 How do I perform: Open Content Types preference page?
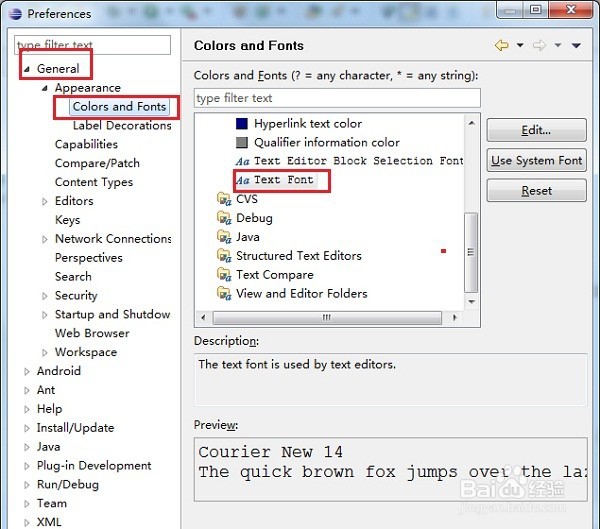(94, 182)
